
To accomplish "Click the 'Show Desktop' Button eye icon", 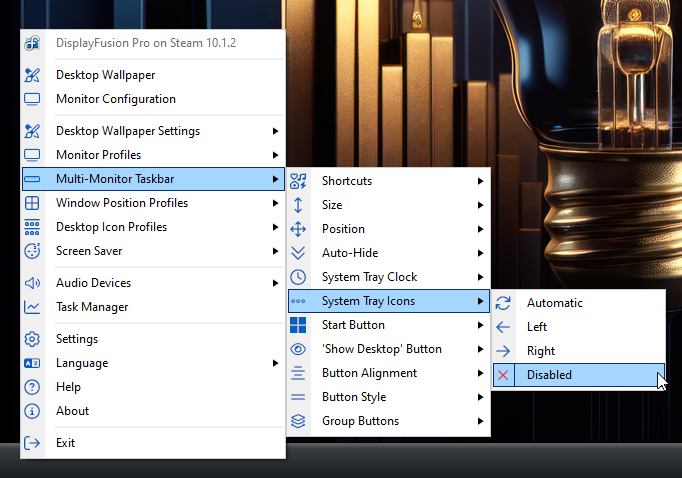I will 298,349.
